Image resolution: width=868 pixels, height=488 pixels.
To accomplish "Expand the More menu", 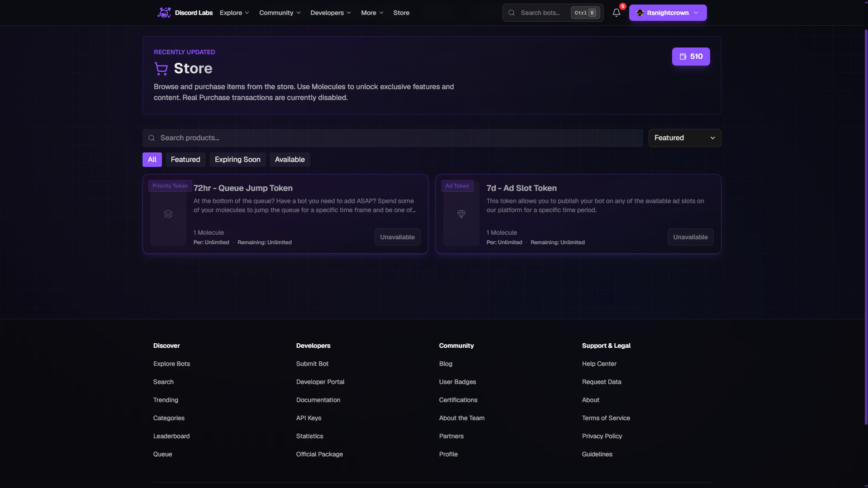I will [372, 13].
